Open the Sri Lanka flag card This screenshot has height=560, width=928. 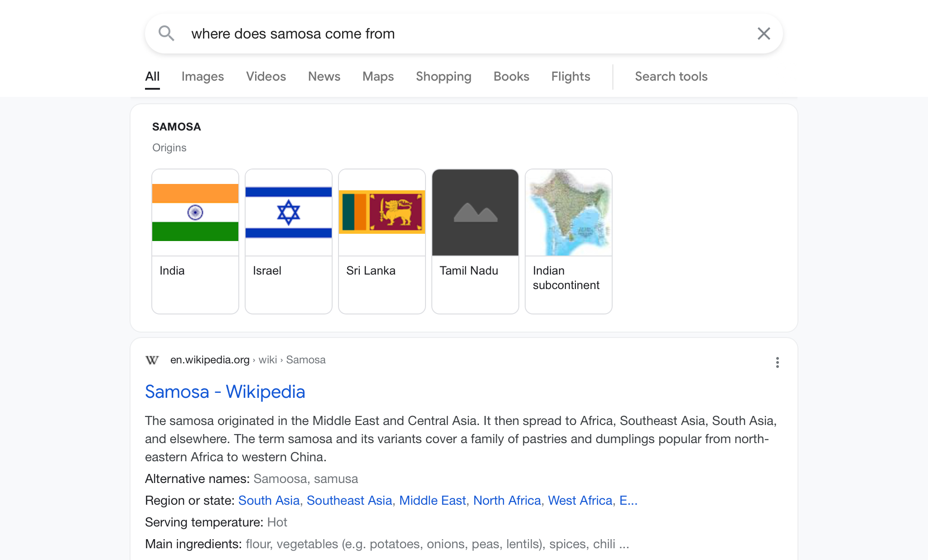pos(382,241)
